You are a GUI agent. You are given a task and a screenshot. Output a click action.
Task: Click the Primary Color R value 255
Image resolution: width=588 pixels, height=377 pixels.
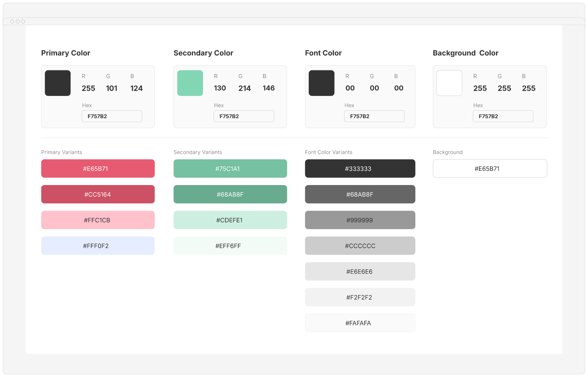88,88
